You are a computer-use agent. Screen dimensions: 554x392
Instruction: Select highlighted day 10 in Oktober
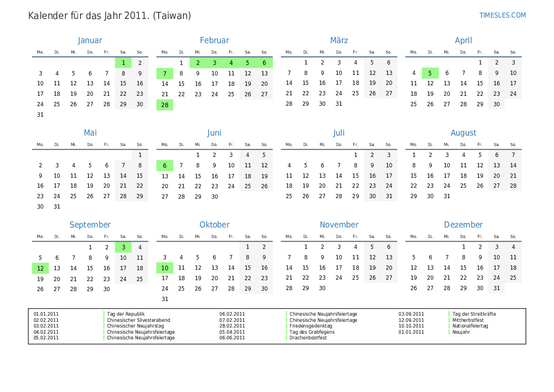pos(164,268)
